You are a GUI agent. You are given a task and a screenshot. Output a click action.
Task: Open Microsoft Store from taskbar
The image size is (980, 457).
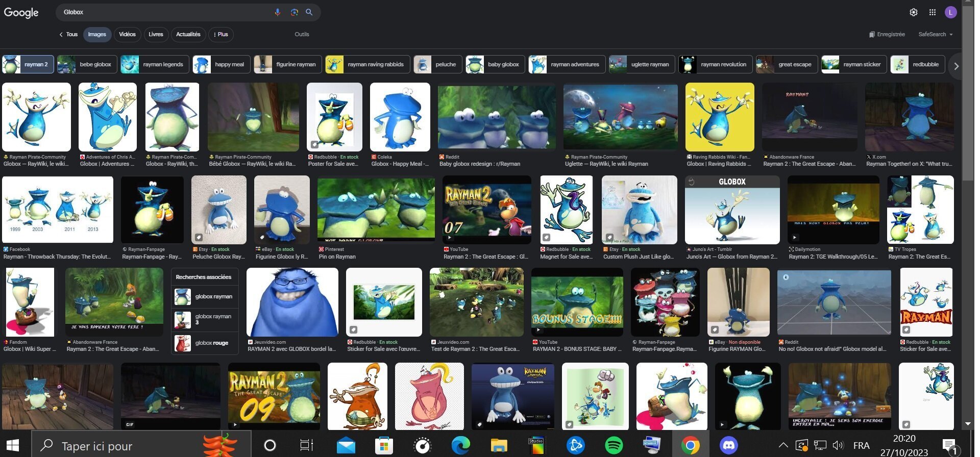coord(384,445)
